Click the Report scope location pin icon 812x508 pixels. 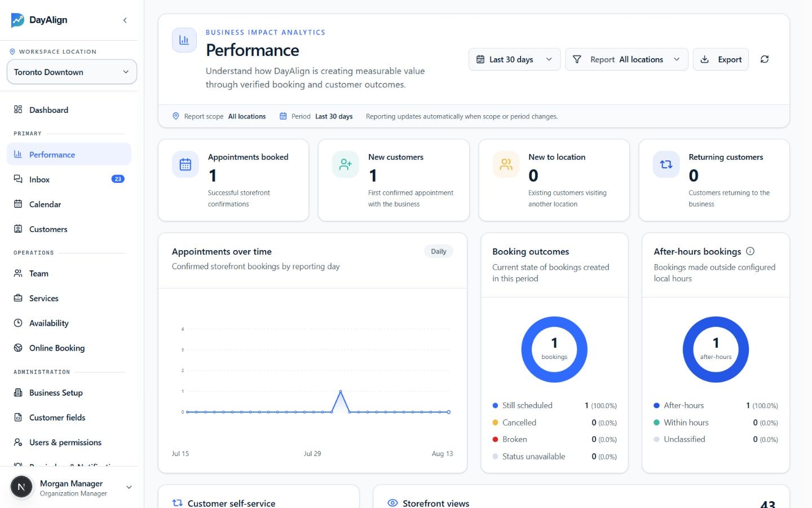click(x=175, y=116)
